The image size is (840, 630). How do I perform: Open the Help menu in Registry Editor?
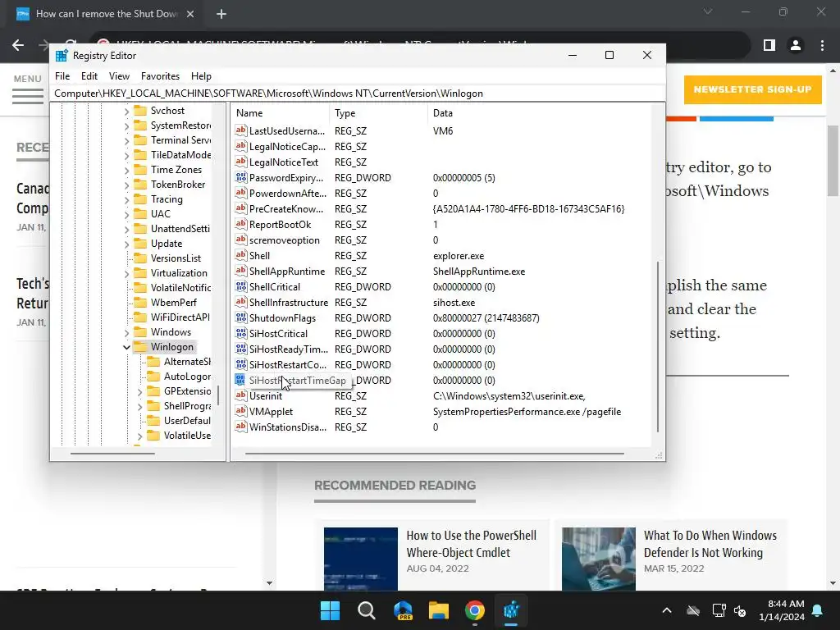click(201, 76)
